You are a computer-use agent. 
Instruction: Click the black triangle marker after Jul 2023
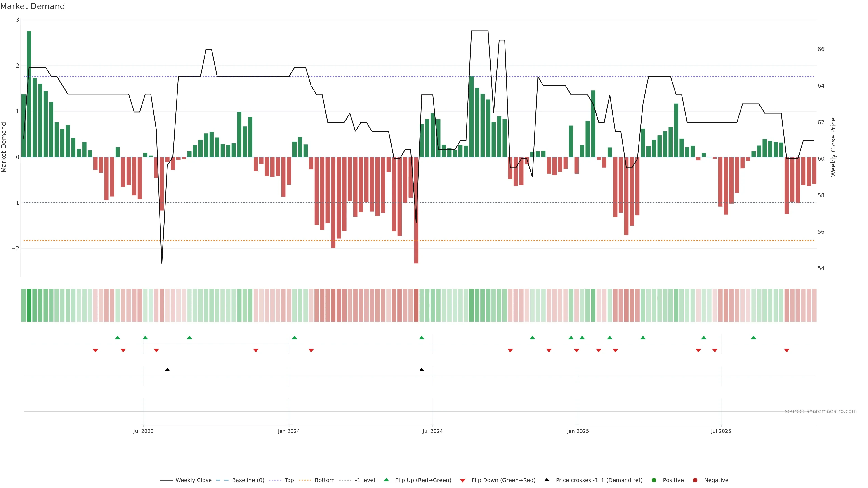(167, 370)
